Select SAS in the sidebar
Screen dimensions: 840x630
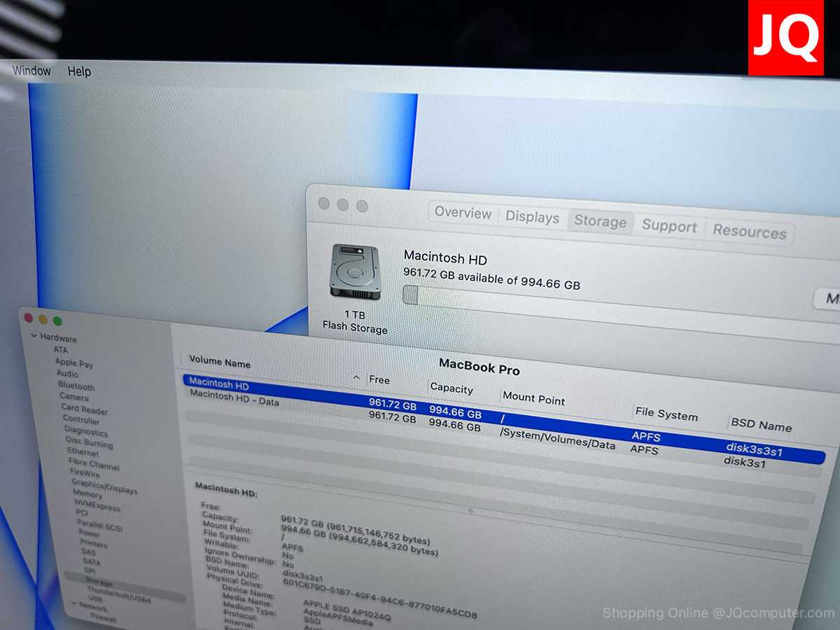(89, 552)
